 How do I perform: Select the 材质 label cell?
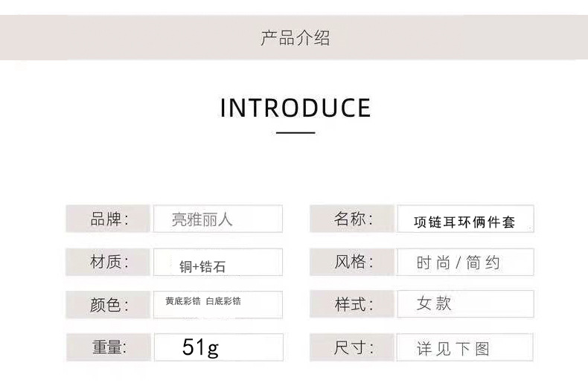[109, 262]
